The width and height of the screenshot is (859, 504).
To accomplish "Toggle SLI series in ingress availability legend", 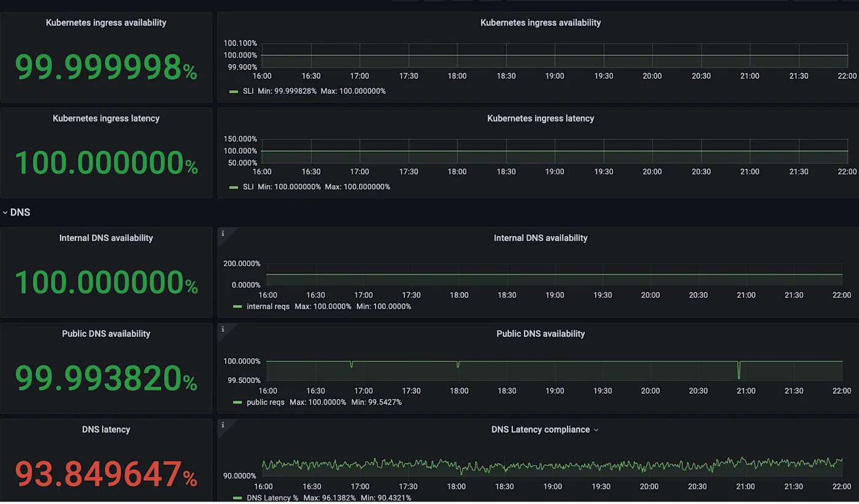I will click(248, 91).
